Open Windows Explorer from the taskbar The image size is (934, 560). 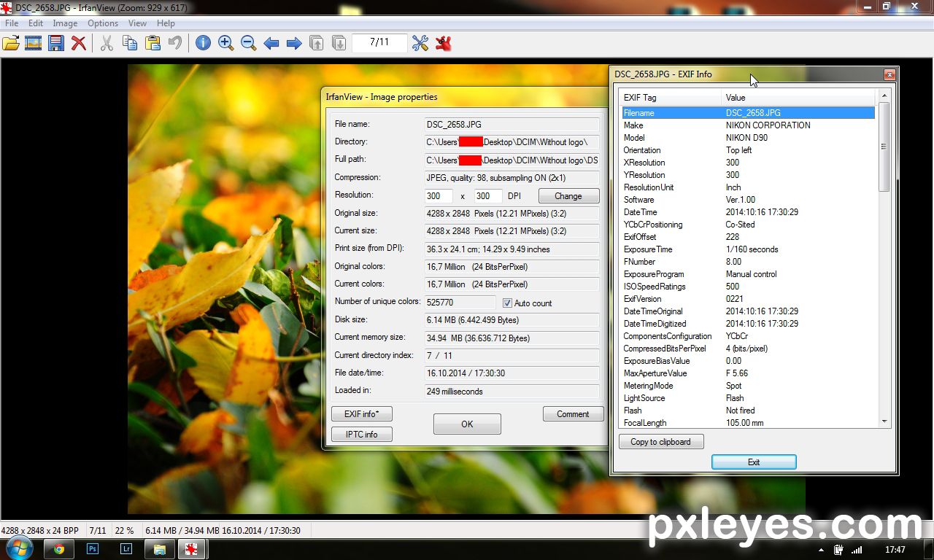click(160, 549)
